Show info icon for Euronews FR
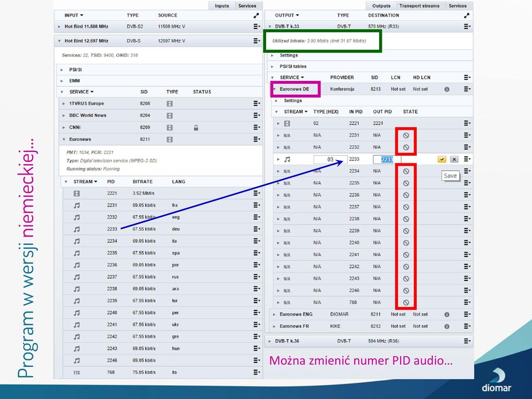This screenshot has height=399, width=532. (447, 326)
